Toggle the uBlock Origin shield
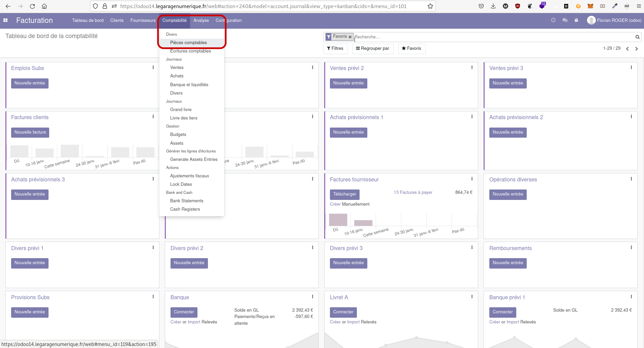 [517, 6]
